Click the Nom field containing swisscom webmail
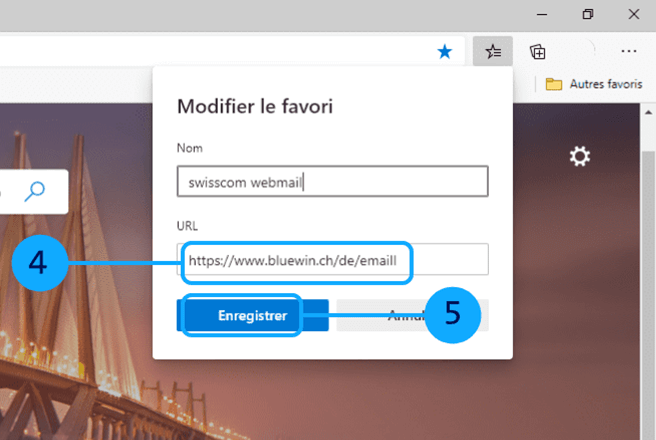 pyautogui.click(x=332, y=182)
